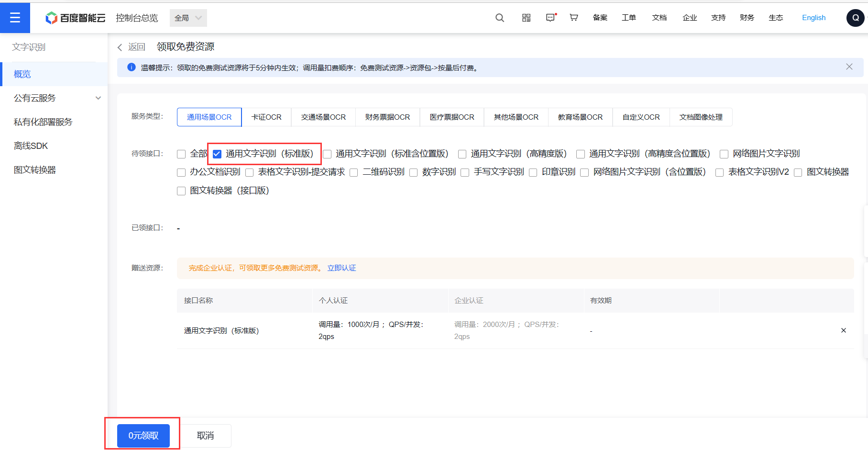Open the 全局 region dropdown
Screen dimensions: 868x450
tap(188, 18)
